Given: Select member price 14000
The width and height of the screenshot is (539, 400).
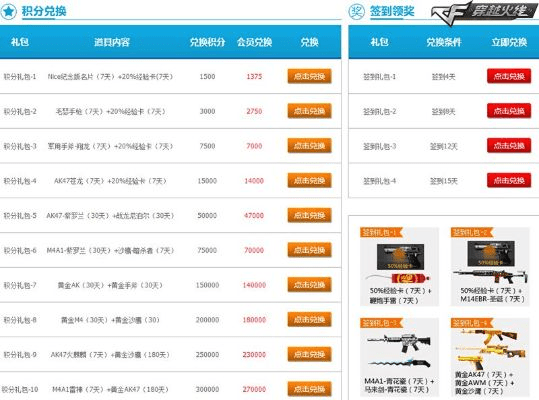Looking at the screenshot, I should [x=254, y=181].
